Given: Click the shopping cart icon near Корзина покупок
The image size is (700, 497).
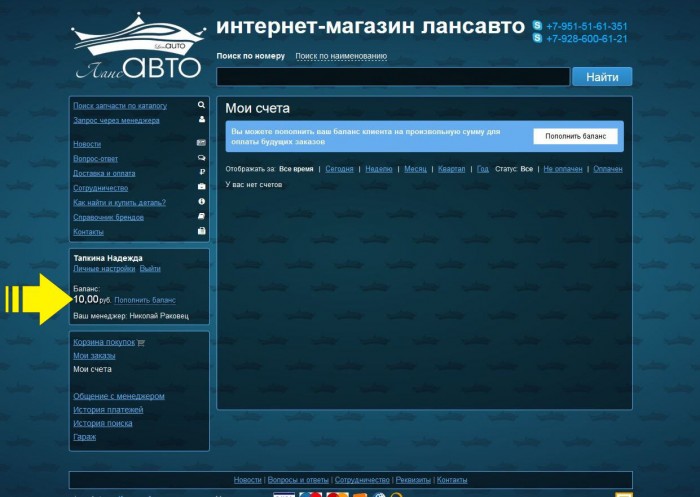Looking at the screenshot, I should [x=141, y=343].
